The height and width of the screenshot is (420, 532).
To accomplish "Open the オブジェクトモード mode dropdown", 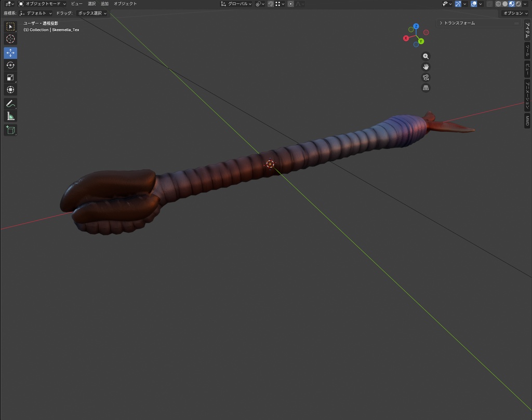I will coord(42,4).
